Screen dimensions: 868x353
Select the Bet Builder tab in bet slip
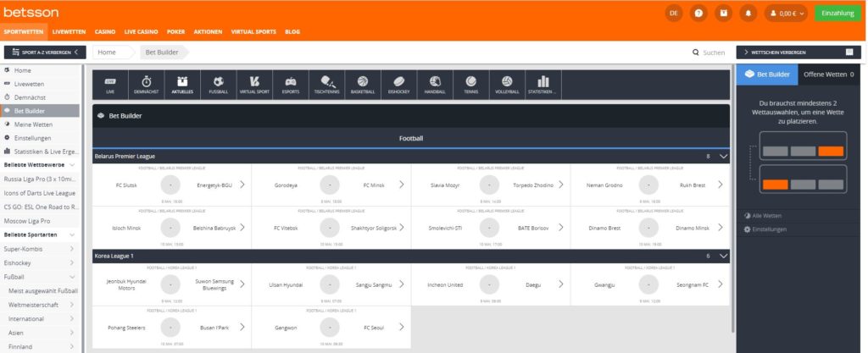[767, 74]
